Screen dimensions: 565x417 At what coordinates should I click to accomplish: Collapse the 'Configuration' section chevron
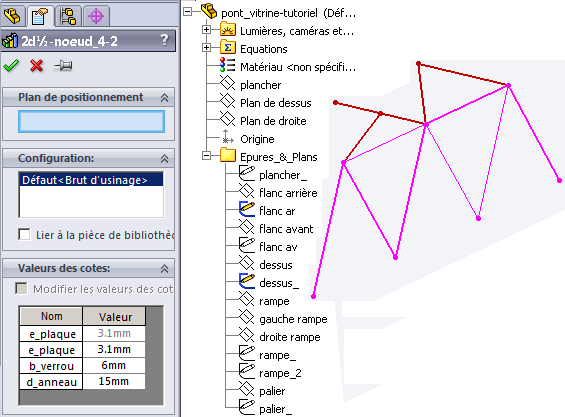164,159
